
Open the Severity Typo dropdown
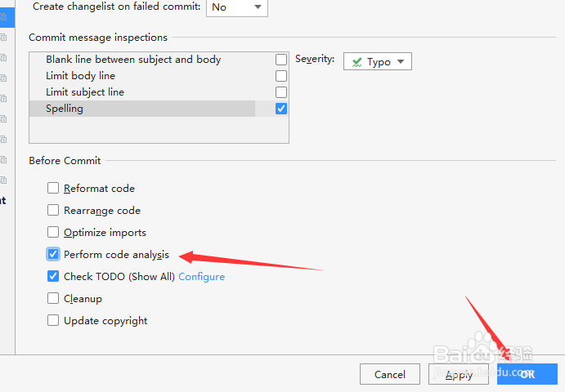pyautogui.click(x=377, y=61)
